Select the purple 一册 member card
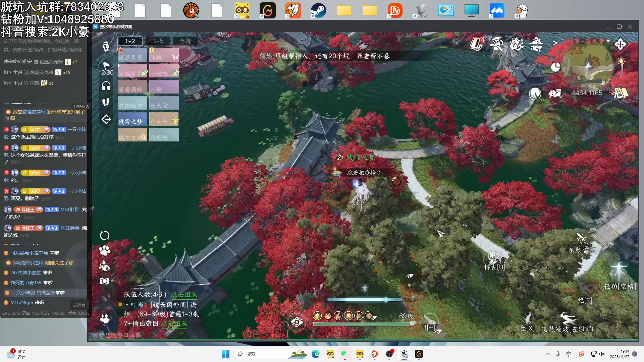 click(164, 87)
